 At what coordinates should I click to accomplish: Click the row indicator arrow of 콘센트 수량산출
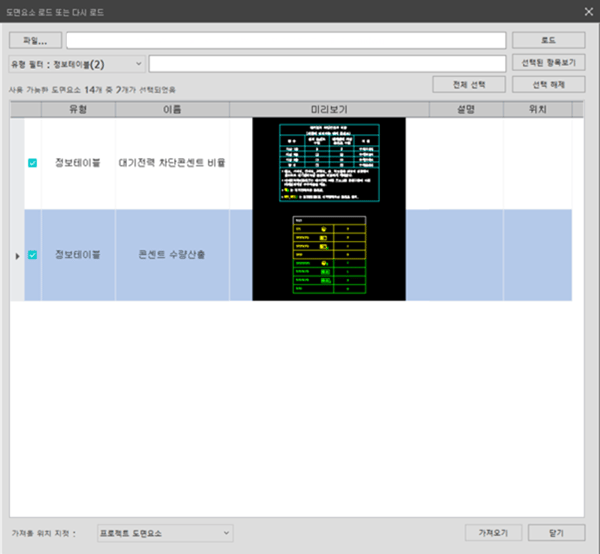[17, 256]
